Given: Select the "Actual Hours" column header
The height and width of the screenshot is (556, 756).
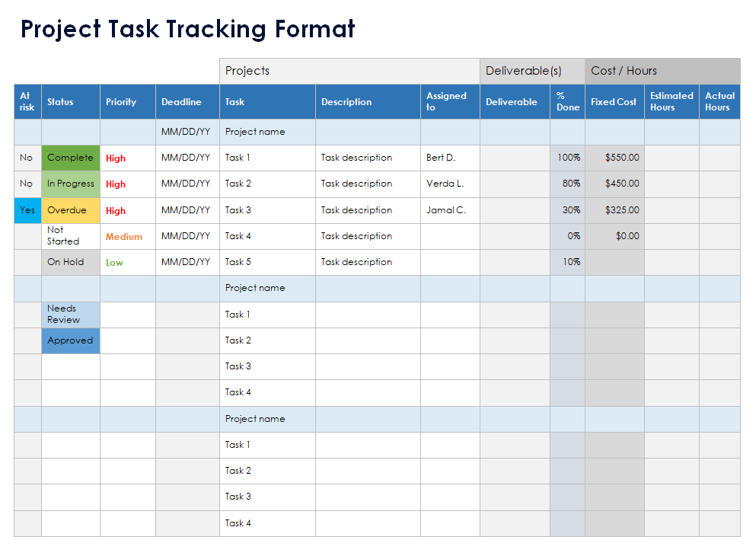Looking at the screenshot, I should 719,101.
